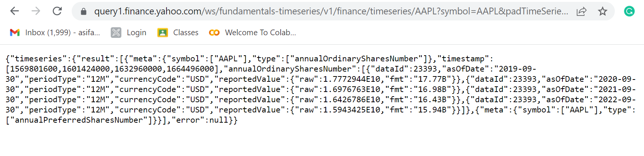Click the annualPreferredSharesNumber text
644x156 pixels.
click(x=79, y=120)
